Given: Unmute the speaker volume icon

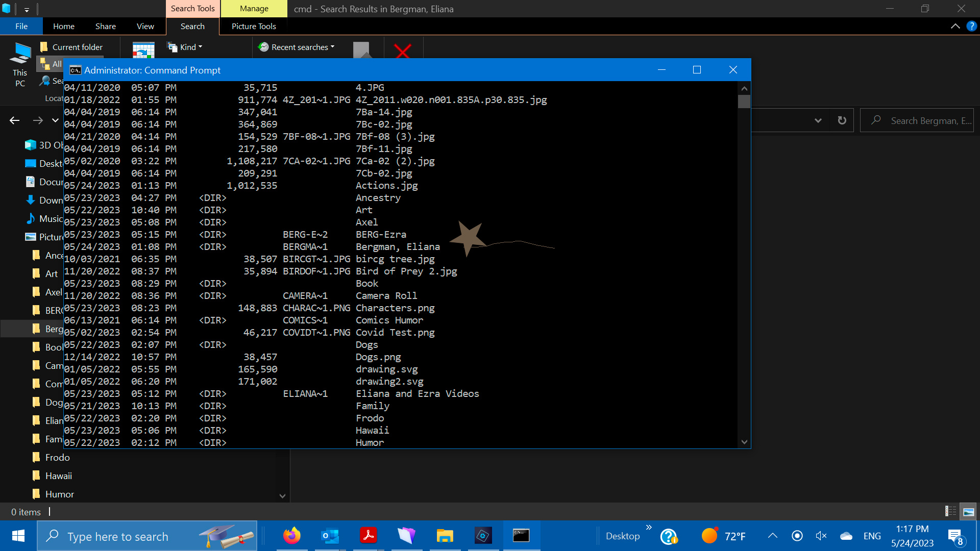Looking at the screenshot, I should [821, 536].
